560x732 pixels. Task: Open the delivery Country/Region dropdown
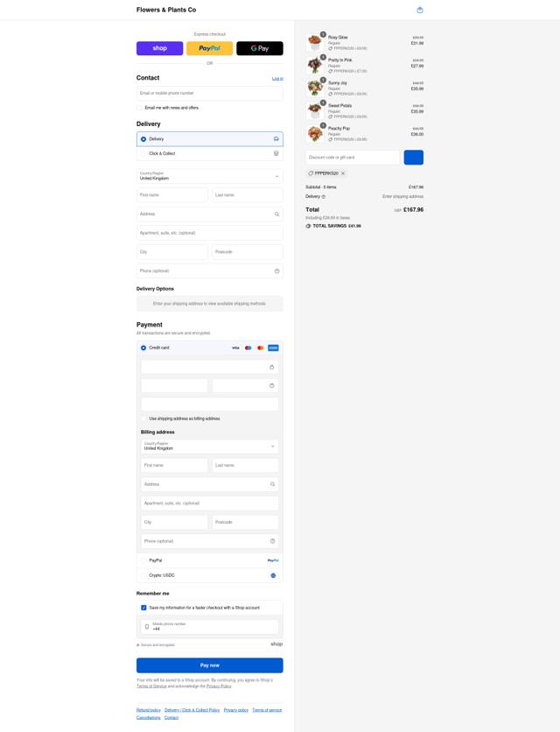pos(209,176)
